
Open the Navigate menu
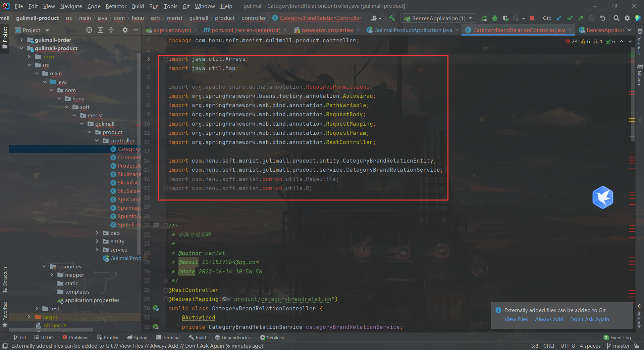[x=71, y=6]
